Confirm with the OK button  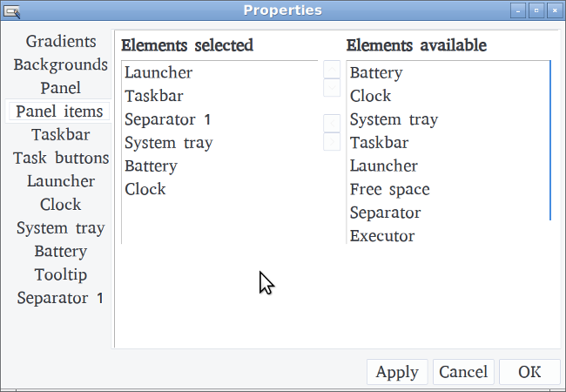[529, 372]
